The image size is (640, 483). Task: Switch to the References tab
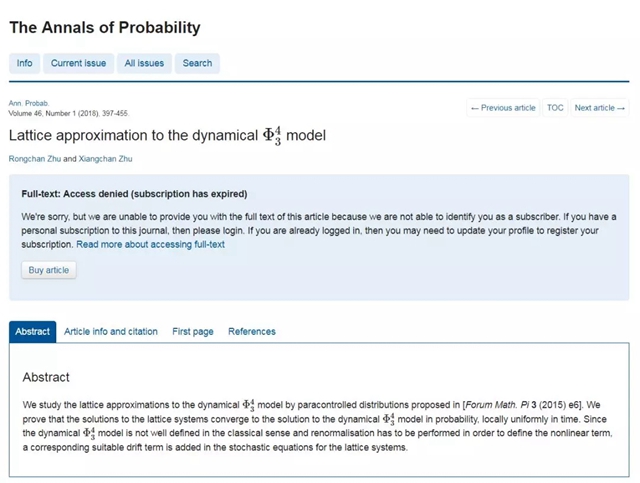coord(252,332)
